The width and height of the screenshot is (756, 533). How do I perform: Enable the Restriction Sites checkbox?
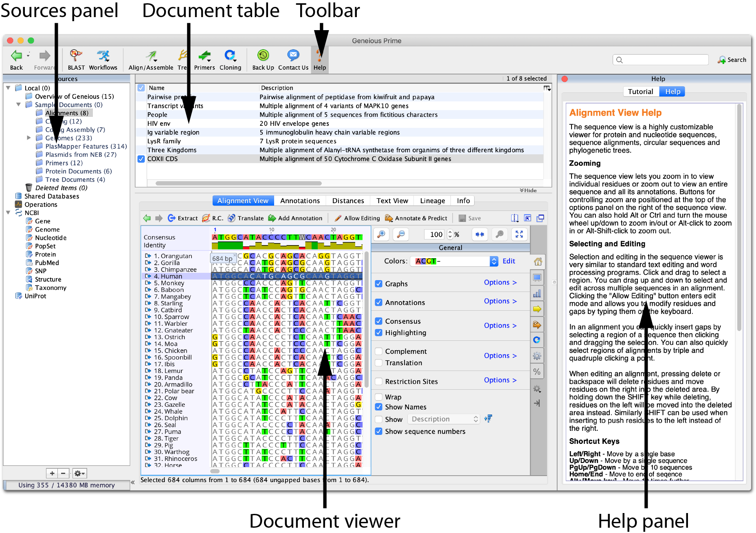[379, 382]
